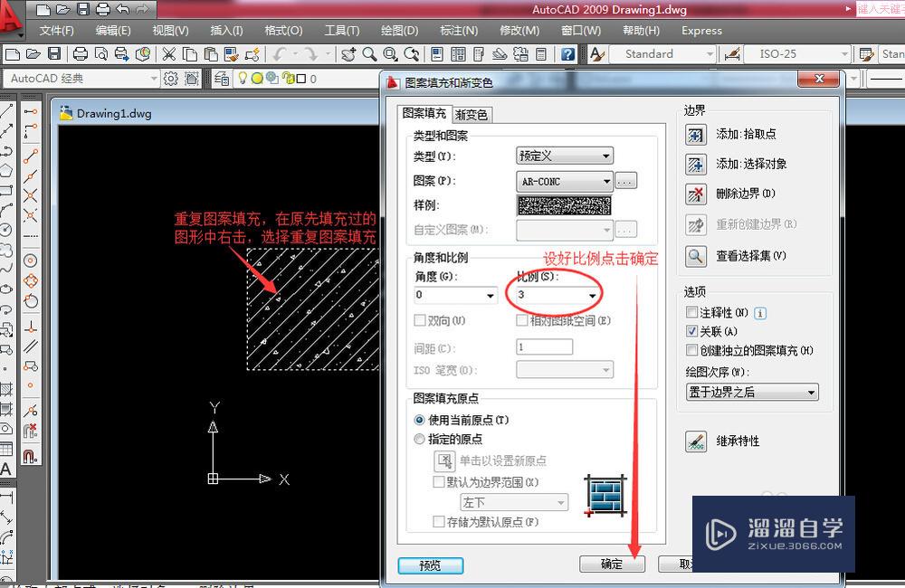Screen dimensions: 905x588
Task: Click the redo arrow in the standard toolbar
Action: tap(311, 54)
